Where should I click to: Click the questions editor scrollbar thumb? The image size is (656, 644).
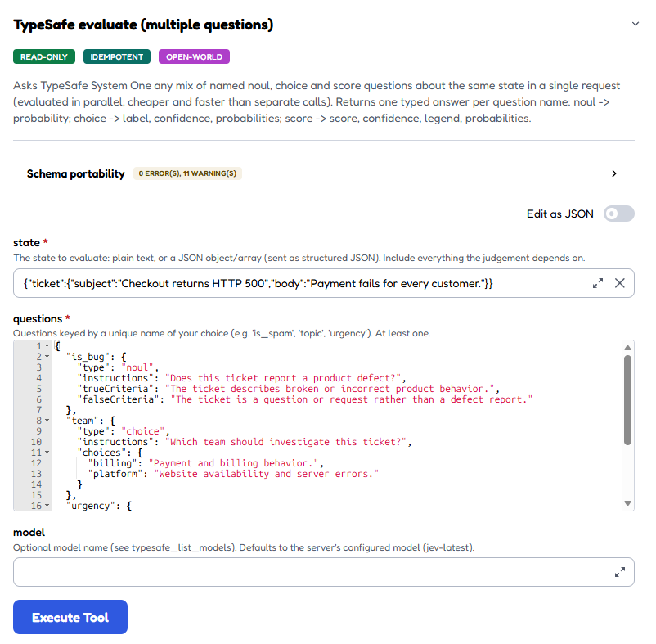pyautogui.click(x=627, y=400)
